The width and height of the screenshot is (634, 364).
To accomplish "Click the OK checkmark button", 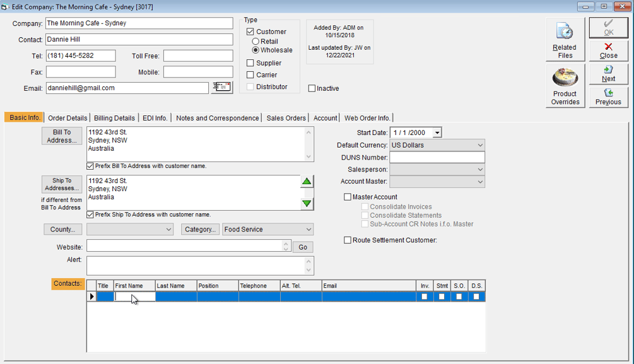I will click(608, 28).
